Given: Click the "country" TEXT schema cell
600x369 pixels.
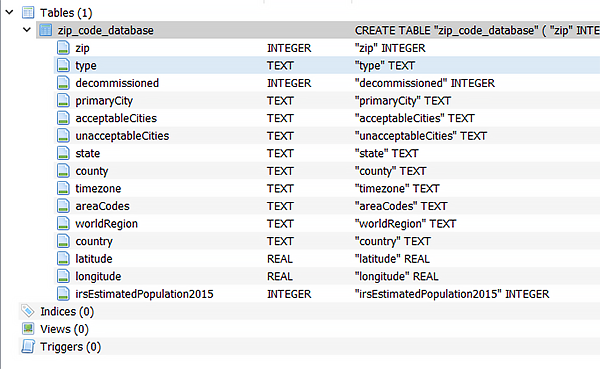Looking at the screenshot, I should pos(393,242).
